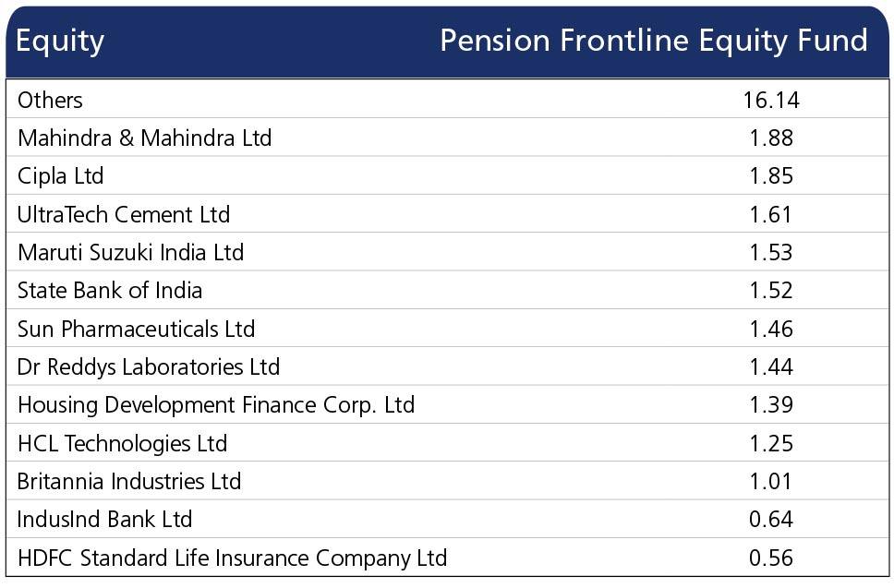This screenshot has width=894, height=588.
Task: Click Britannia Industries Ltd entry
Action: point(129,482)
